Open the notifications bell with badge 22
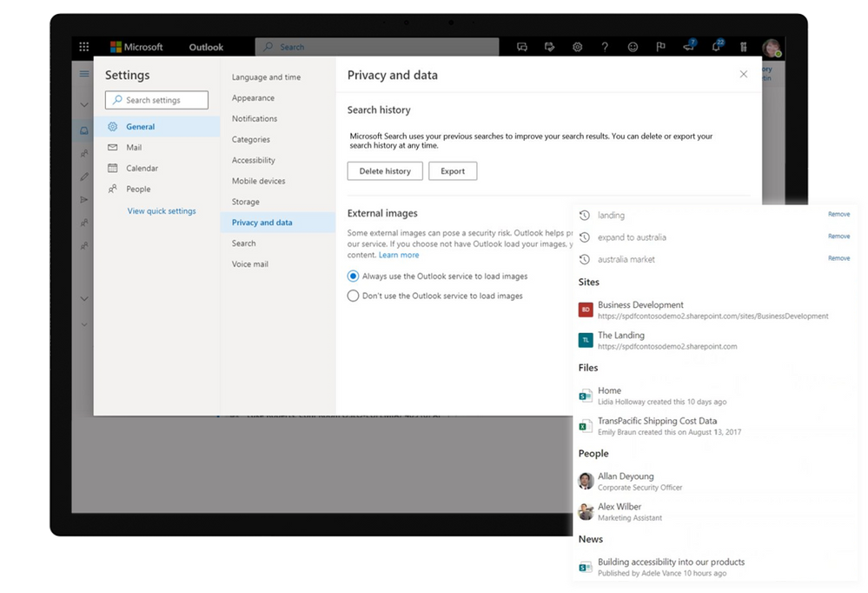Viewport: 868px width, 593px height. [717, 46]
